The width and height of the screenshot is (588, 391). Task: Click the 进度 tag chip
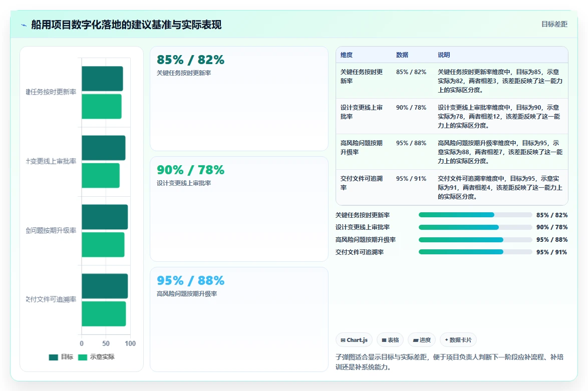[422, 340]
